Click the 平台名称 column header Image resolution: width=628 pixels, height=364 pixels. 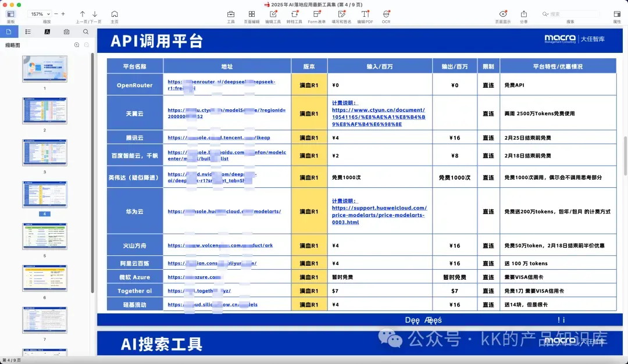coord(135,66)
